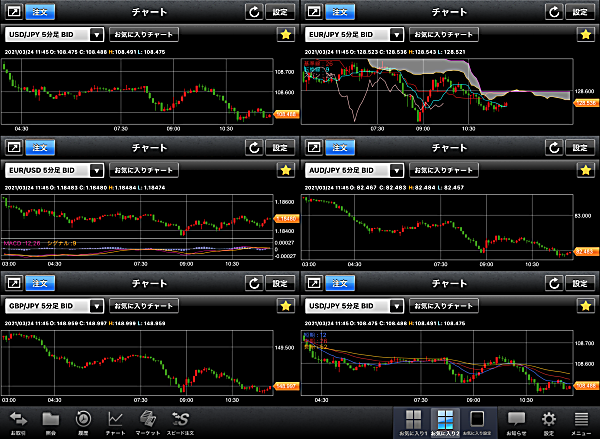
Task: Switch to お気に入り1 layout tab
Action: pyautogui.click(x=413, y=423)
